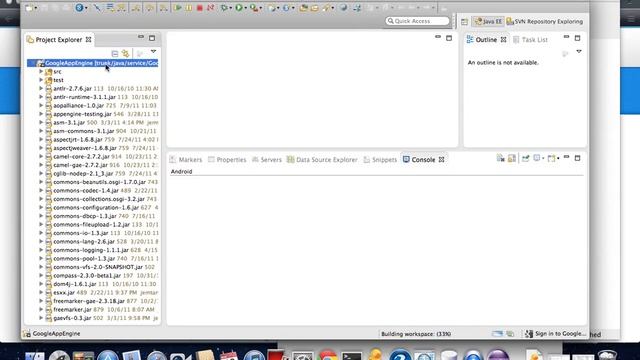Switch to the Markers tab
The width and height of the screenshot is (640, 360).
[x=186, y=160]
